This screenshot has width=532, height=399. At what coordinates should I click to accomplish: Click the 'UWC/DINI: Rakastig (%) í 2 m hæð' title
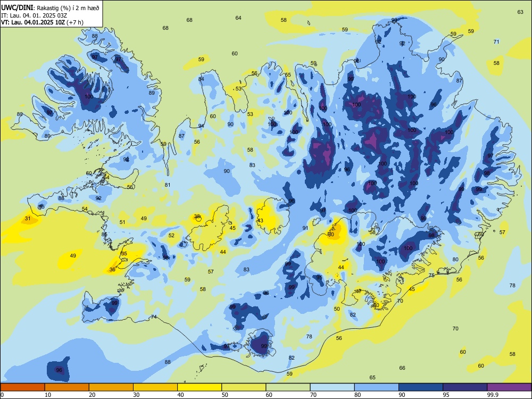point(50,8)
